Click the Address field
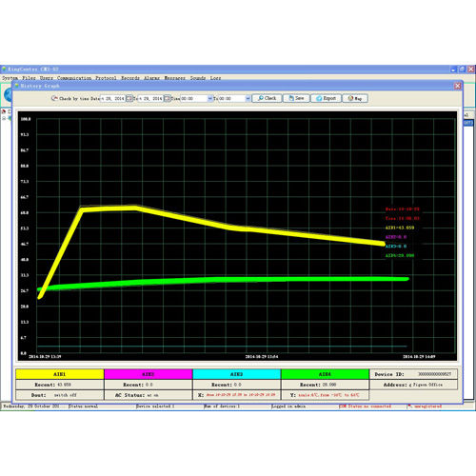Viewport: 476px width, 476px height. pos(413,385)
